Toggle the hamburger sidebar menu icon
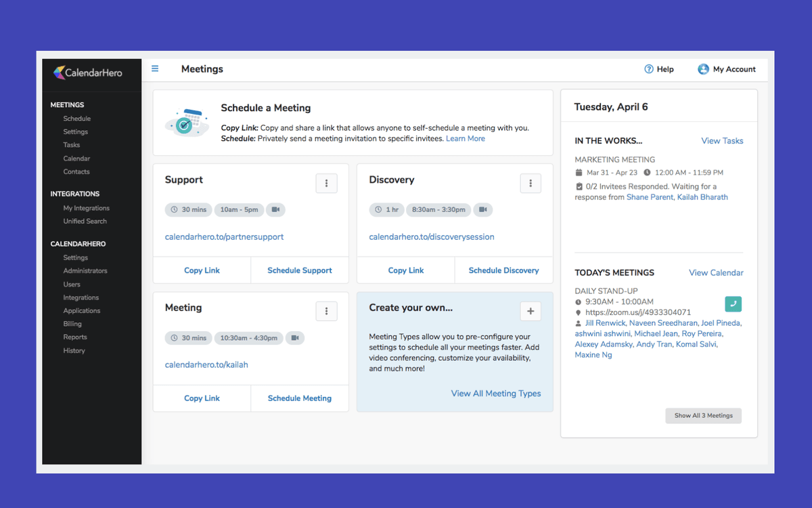 click(155, 68)
